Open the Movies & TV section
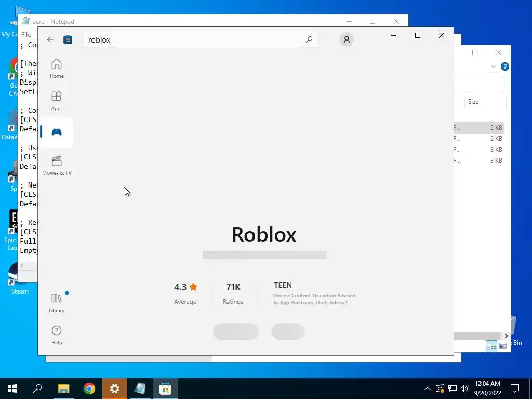 coord(57,165)
